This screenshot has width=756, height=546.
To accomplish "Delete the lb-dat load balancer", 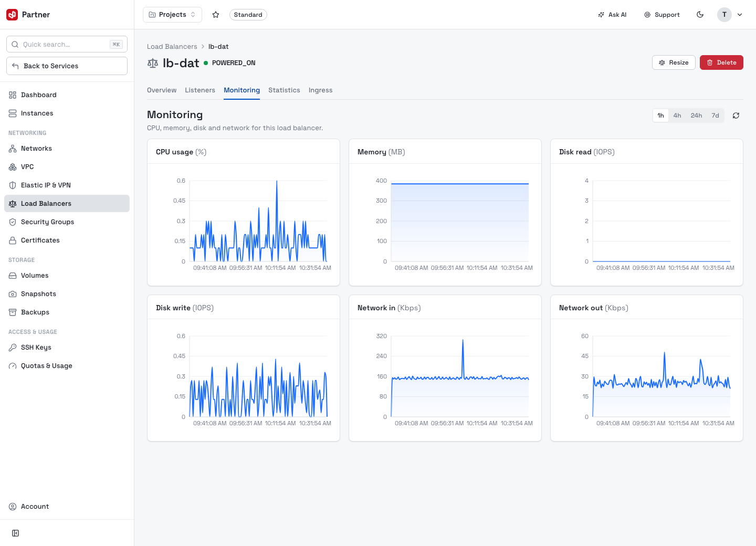I will 721,62.
